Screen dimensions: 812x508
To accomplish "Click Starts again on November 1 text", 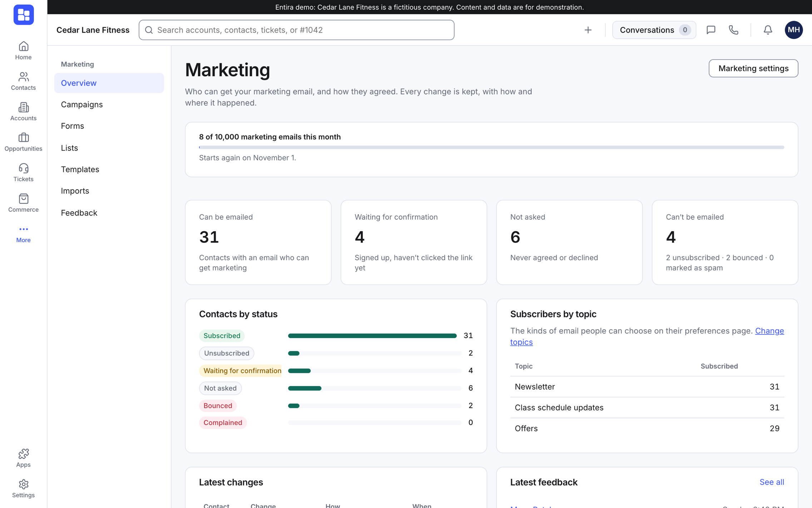I will click(x=247, y=158).
